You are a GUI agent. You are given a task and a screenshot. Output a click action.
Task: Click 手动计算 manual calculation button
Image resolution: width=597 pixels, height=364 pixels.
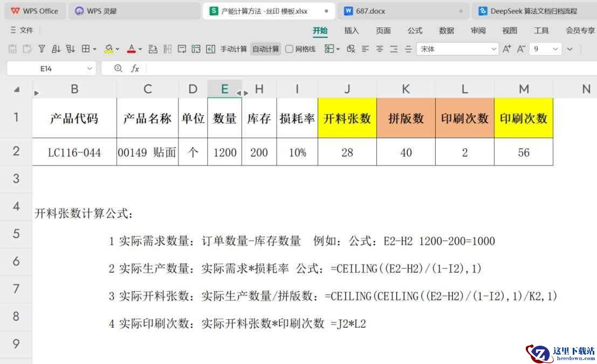[234, 49]
